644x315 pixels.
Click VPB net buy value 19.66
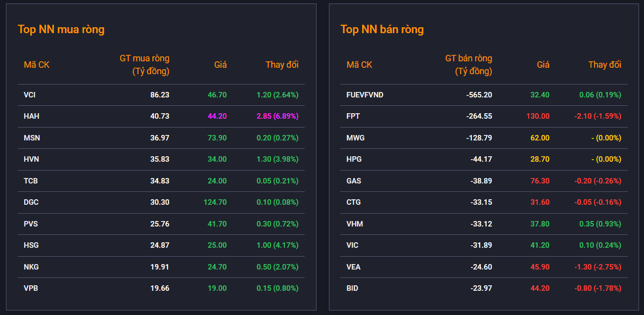[160, 288]
